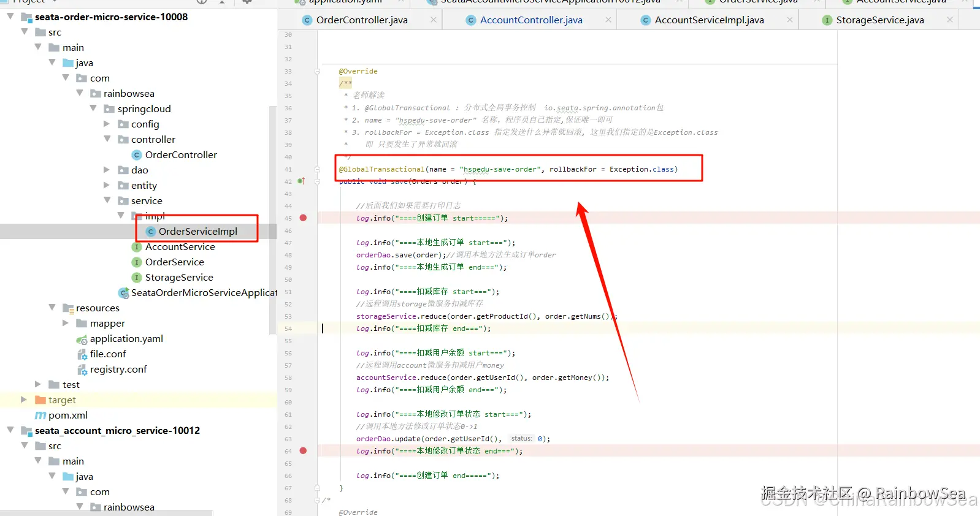This screenshot has width=980, height=516.
Task: Select rainbowsea package under order service
Action: [129, 93]
